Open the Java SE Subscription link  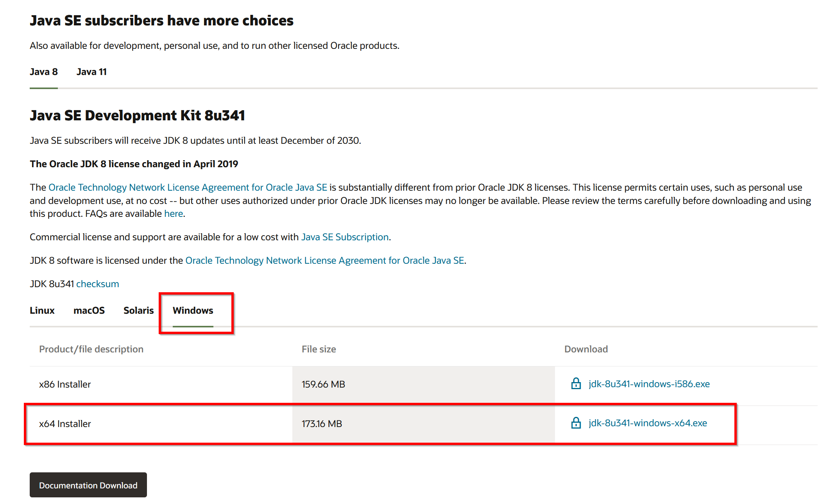pos(345,237)
